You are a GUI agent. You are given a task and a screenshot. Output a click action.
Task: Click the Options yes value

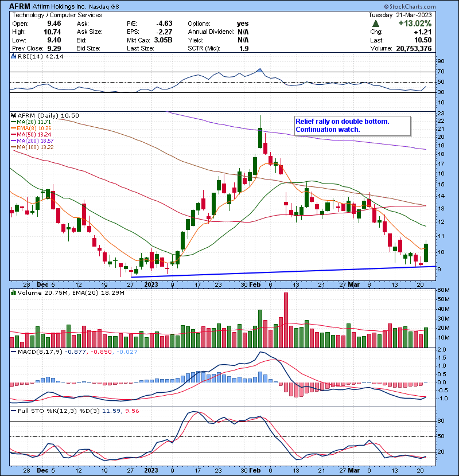coord(243,24)
